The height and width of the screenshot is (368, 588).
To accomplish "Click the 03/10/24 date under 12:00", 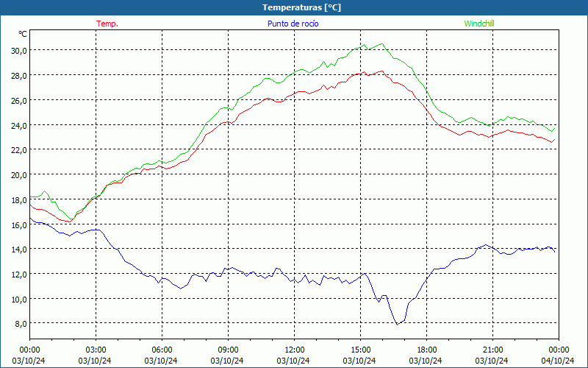I will point(293,361).
